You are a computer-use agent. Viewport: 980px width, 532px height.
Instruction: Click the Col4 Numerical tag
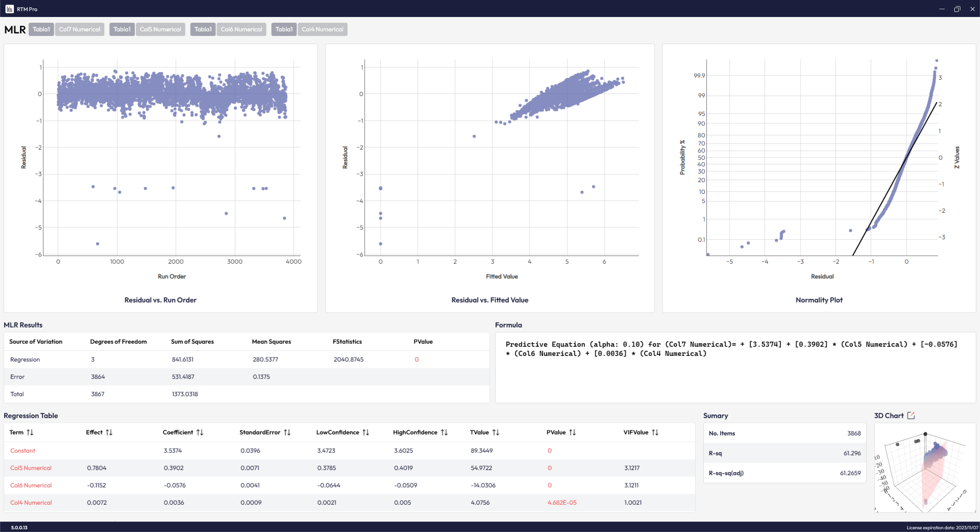[322, 29]
